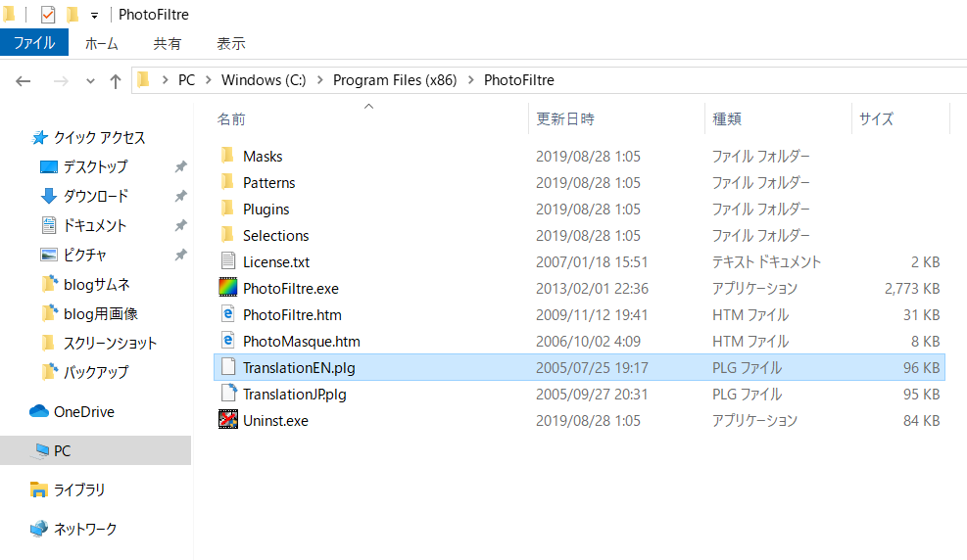Go up one folder level with the up arrow
Image resolution: width=967 pixels, height=560 pixels.
(x=116, y=80)
